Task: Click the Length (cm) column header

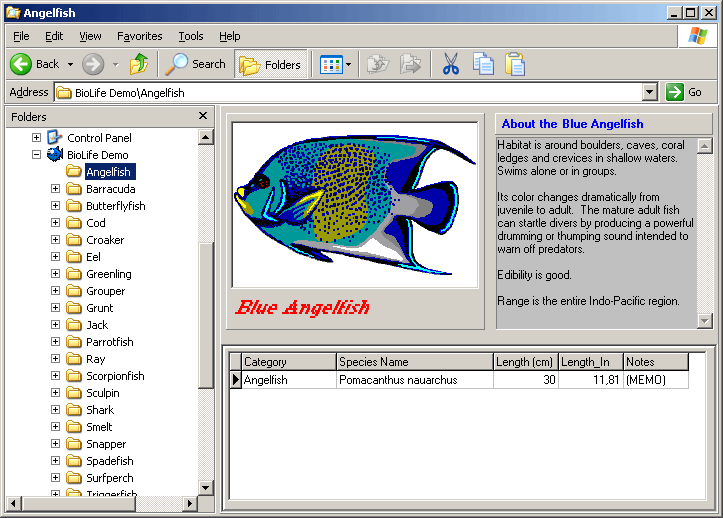Action: (526, 362)
